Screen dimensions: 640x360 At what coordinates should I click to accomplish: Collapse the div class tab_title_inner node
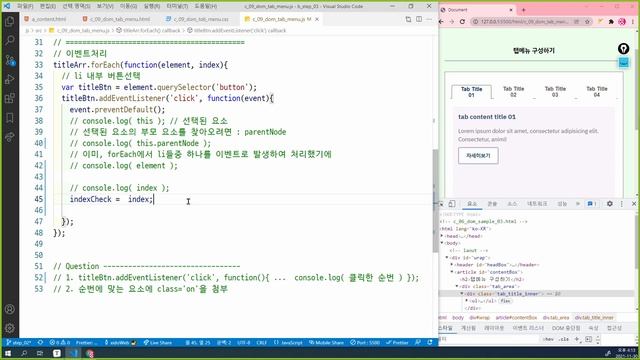click(462, 293)
